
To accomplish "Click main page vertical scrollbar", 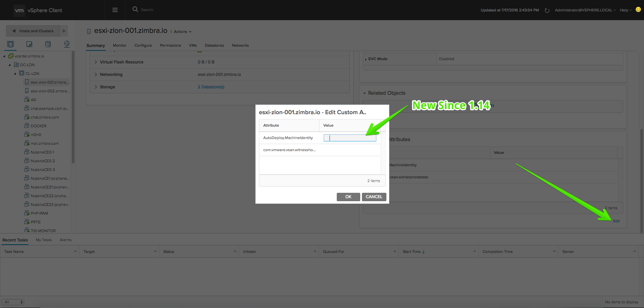I will [x=642, y=181].
